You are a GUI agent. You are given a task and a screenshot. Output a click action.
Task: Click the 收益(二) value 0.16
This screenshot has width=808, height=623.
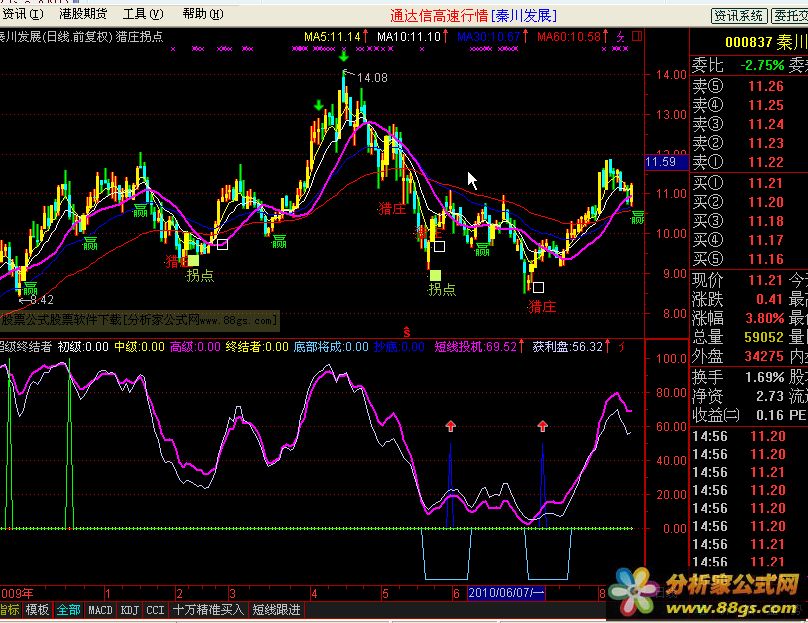[x=770, y=415]
